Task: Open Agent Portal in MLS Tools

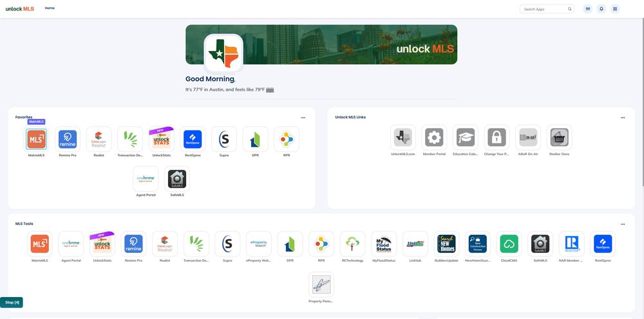Action: click(71, 244)
